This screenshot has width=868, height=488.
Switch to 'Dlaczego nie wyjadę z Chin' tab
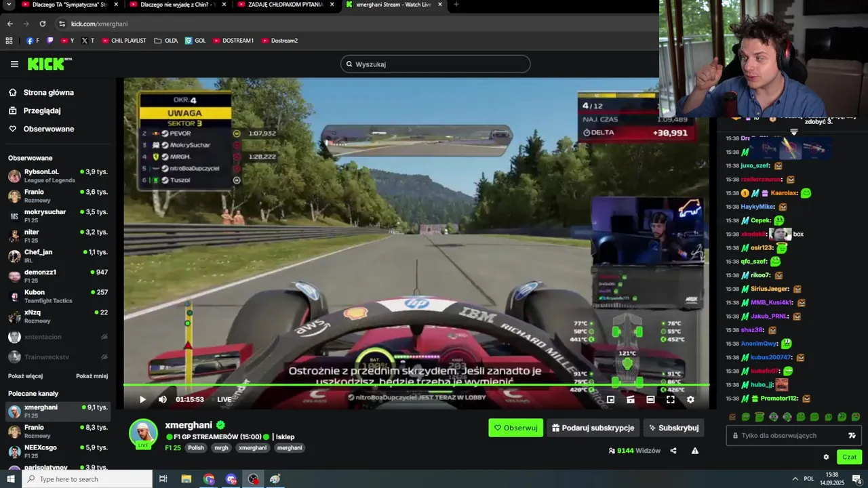(176, 5)
